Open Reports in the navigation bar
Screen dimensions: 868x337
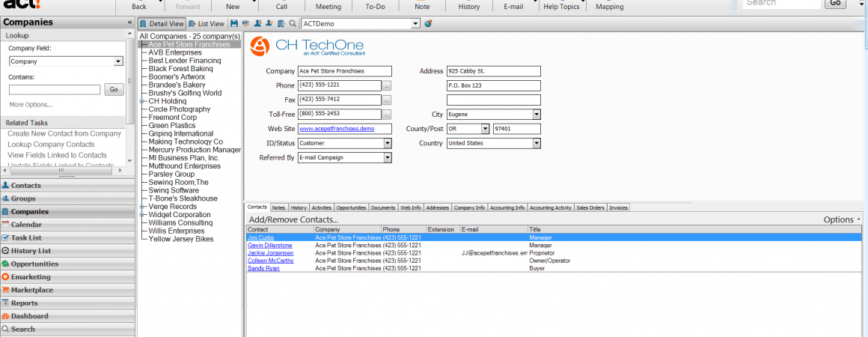point(67,303)
